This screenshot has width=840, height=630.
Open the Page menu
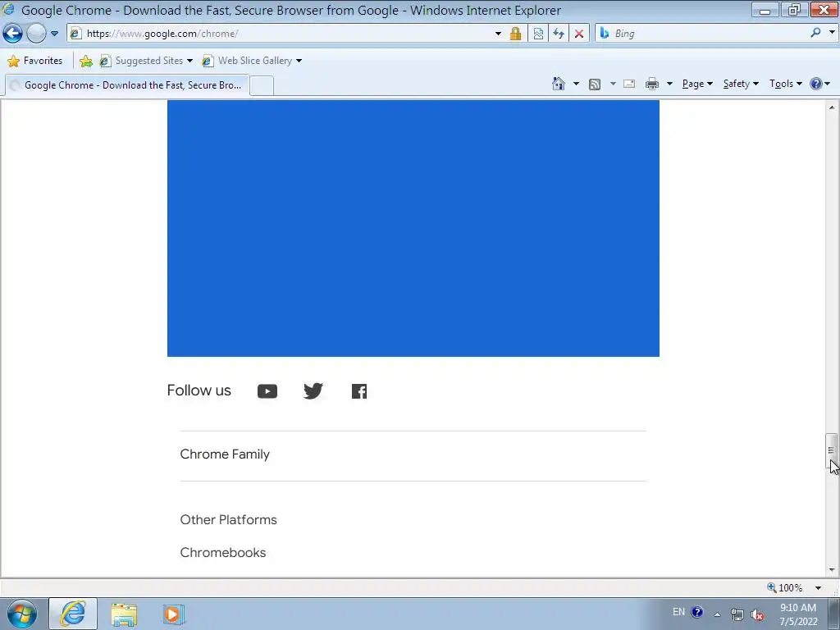click(x=697, y=84)
